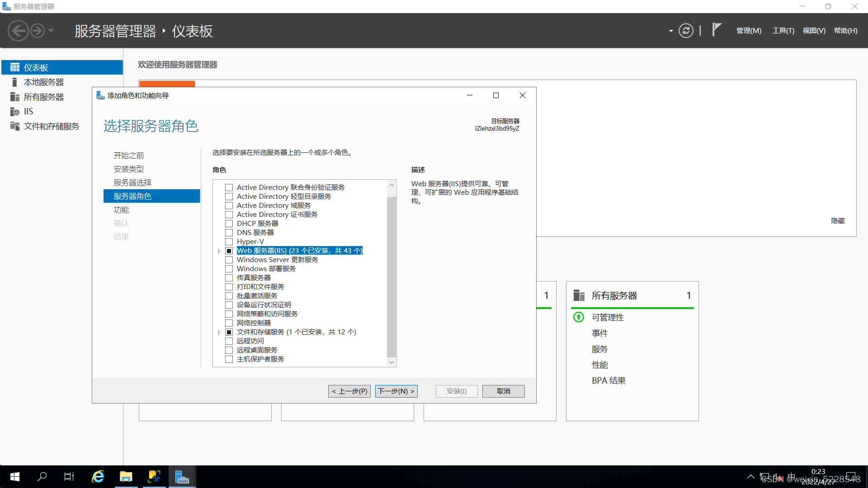Tick the DNS 服务器 checkbox
The height and width of the screenshot is (488, 868).
point(229,233)
